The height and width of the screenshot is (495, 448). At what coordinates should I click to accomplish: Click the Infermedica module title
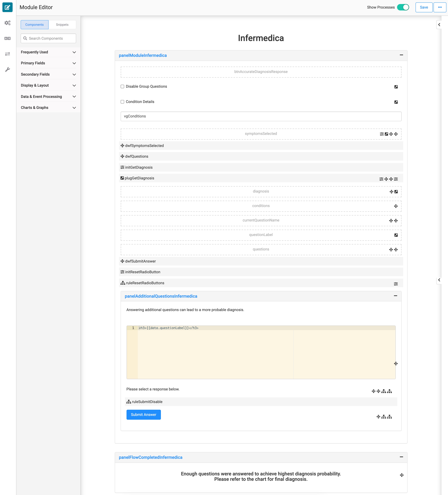pyautogui.click(x=261, y=38)
